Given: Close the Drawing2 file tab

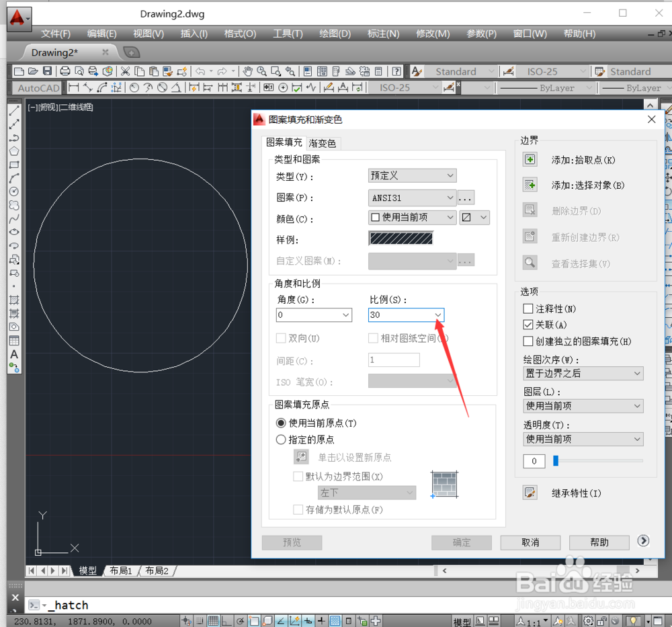Looking at the screenshot, I should [105, 52].
